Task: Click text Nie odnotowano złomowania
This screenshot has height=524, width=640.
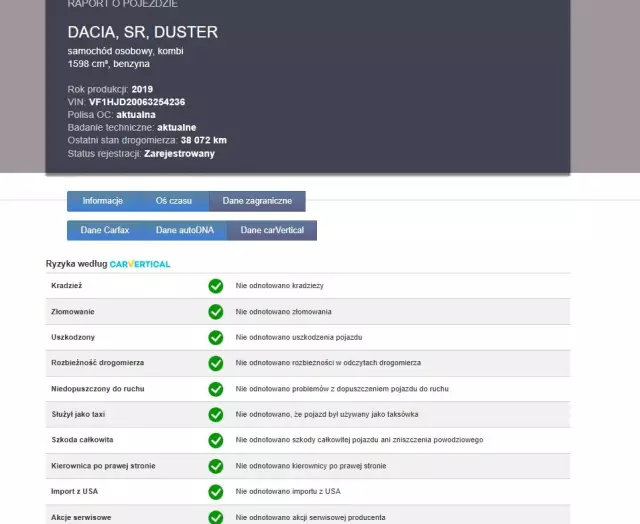Action: pos(284,312)
